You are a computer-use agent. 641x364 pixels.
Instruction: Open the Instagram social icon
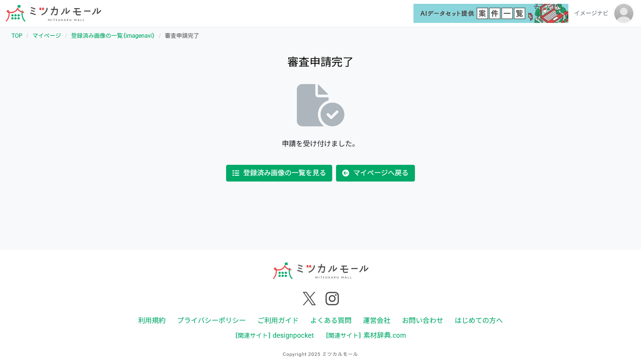click(332, 298)
